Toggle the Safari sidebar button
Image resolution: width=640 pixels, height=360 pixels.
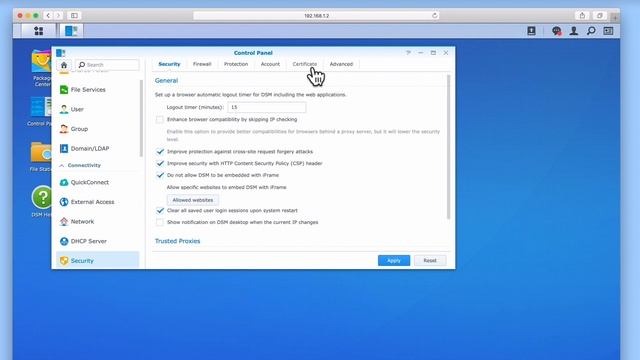pyautogui.click(x=74, y=16)
